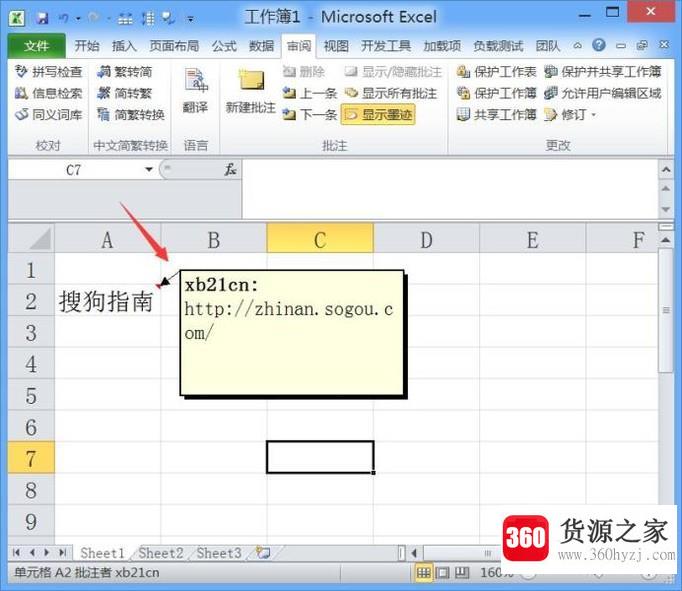Go to 下一条 next comment
Screen dimensions: 682x591
tap(310, 114)
